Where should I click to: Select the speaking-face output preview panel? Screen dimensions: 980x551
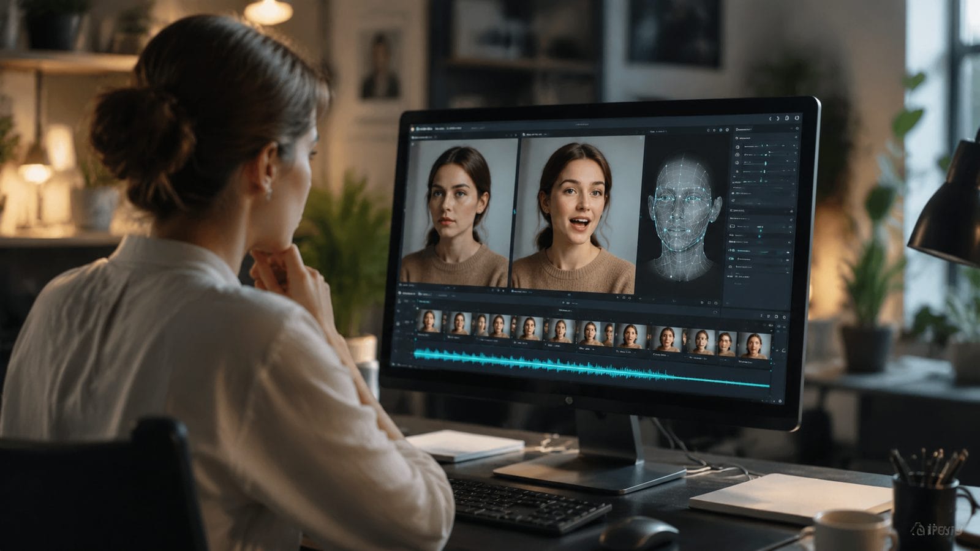click(x=577, y=214)
